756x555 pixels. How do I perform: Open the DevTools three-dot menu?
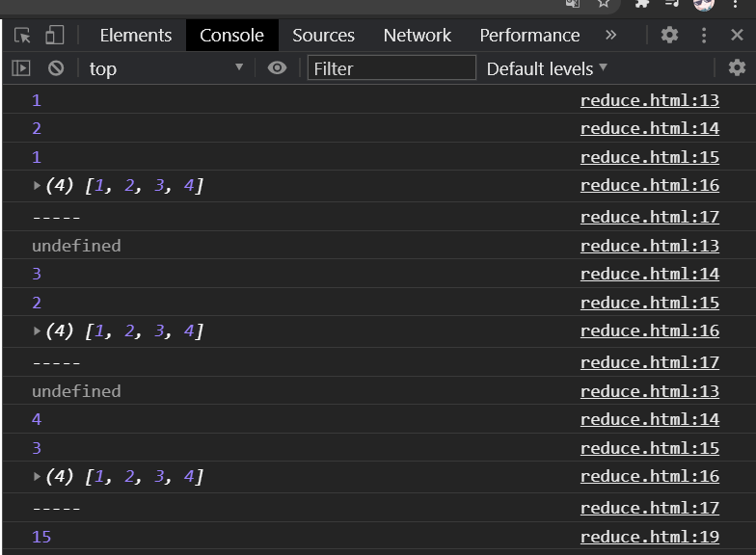(704, 35)
